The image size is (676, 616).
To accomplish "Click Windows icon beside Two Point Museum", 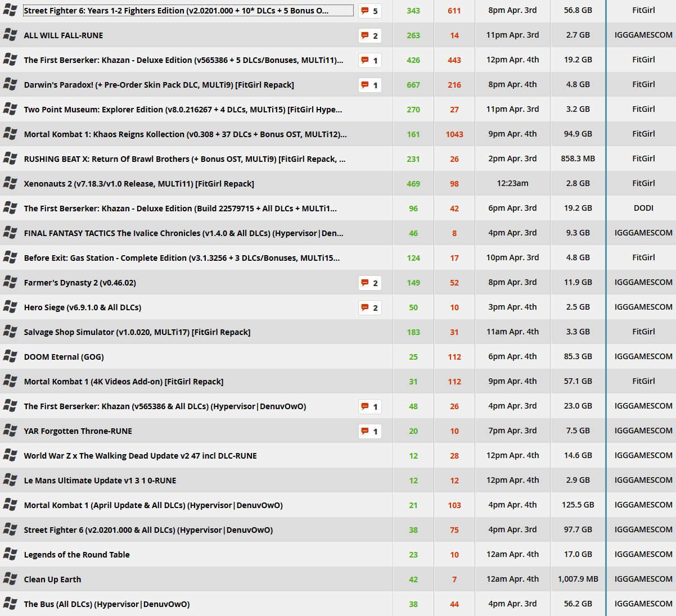I will [x=10, y=109].
